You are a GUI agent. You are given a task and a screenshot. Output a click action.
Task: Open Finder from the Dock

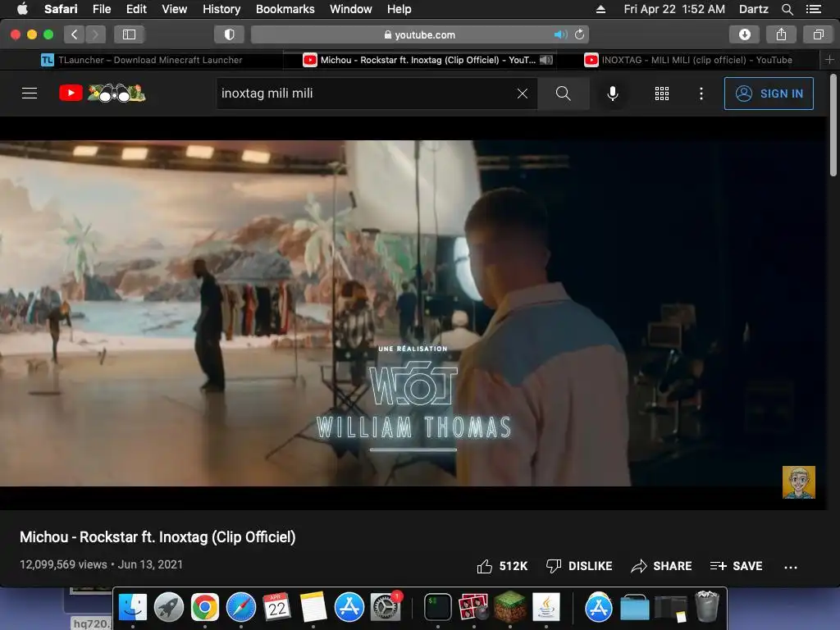132,608
